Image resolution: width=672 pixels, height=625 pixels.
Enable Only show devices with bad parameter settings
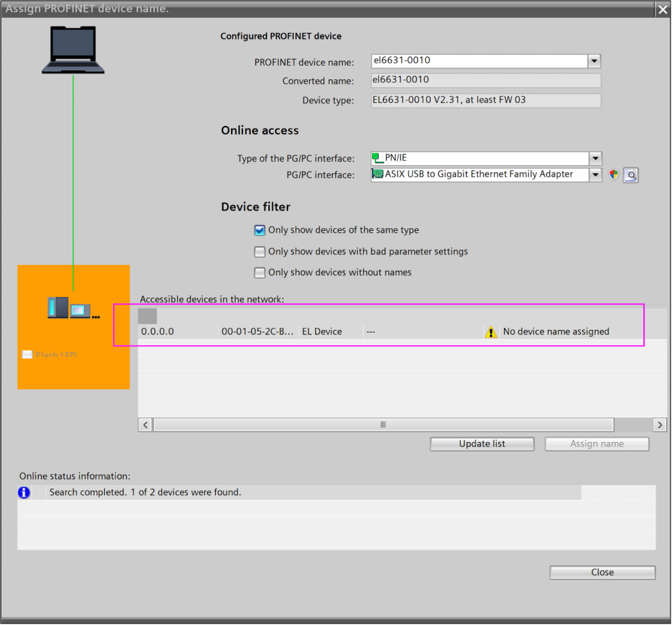(x=260, y=252)
